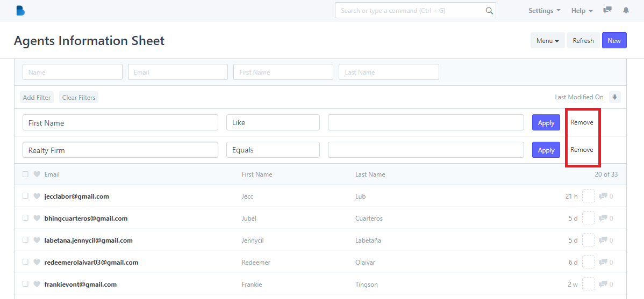Click the search magnifier icon
The height and width of the screenshot is (299, 644).
point(489,11)
